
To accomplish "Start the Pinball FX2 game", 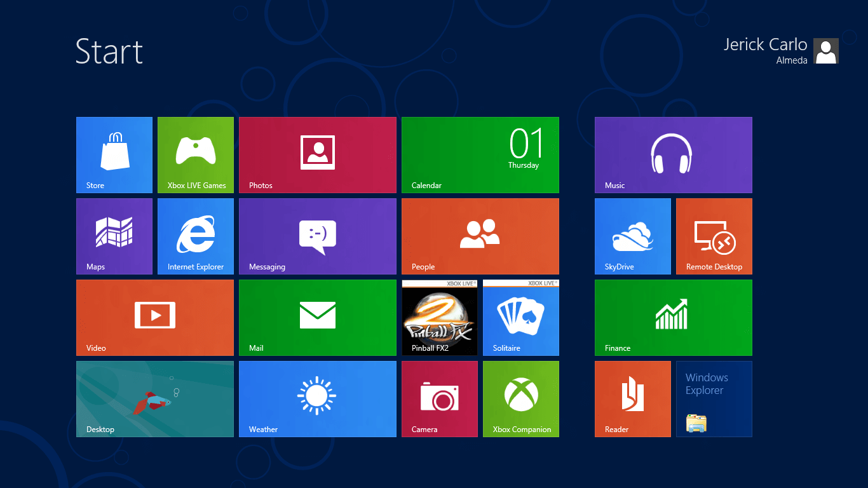I will (440, 318).
